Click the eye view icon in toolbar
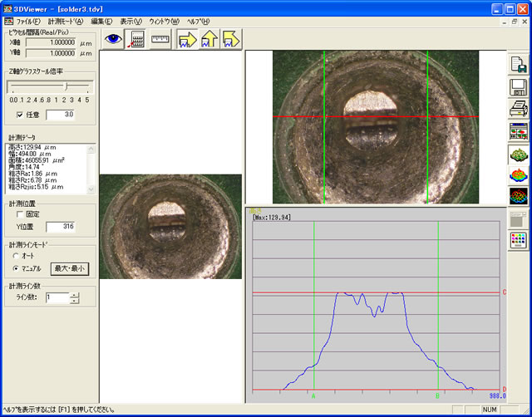Image resolution: width=532 pixels, height=417 pixels. [112, 38]
